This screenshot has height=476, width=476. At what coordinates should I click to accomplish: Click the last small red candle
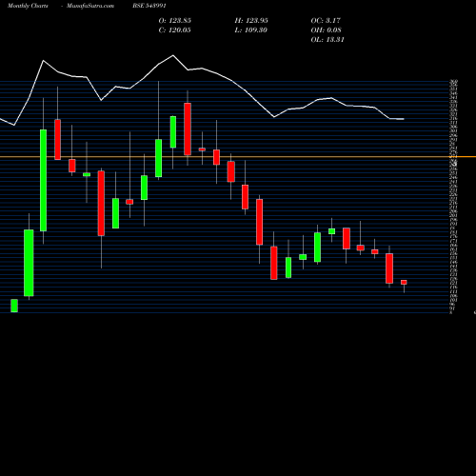pos(404,282)
